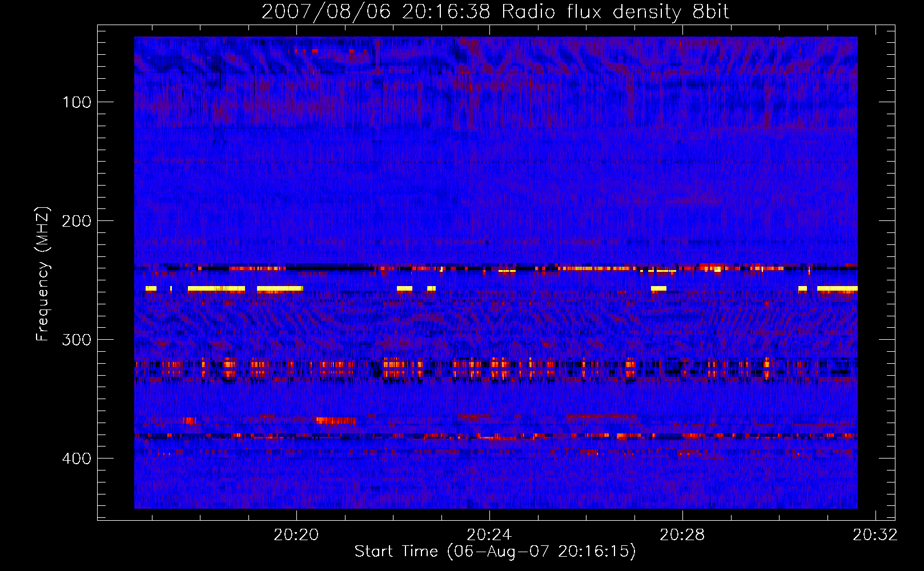
Task: Click the 20:20 time tick label
Action: click(296, 535)
